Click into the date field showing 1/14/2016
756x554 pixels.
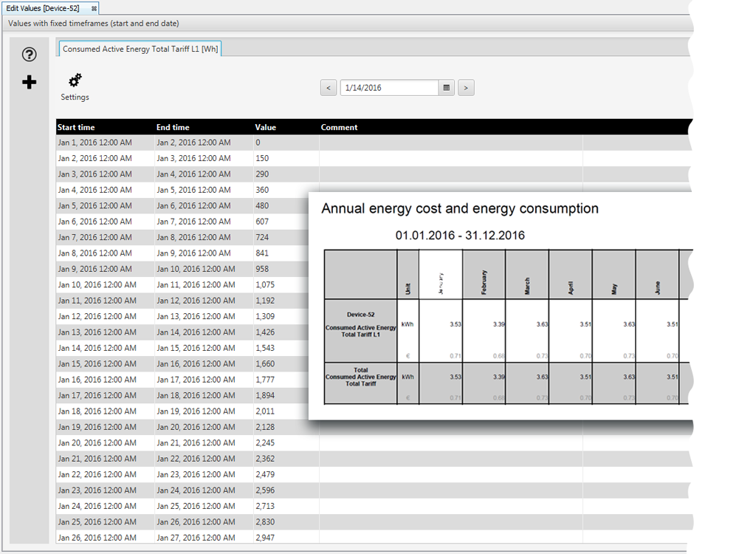pyautogui.click(x=384, y=87)
